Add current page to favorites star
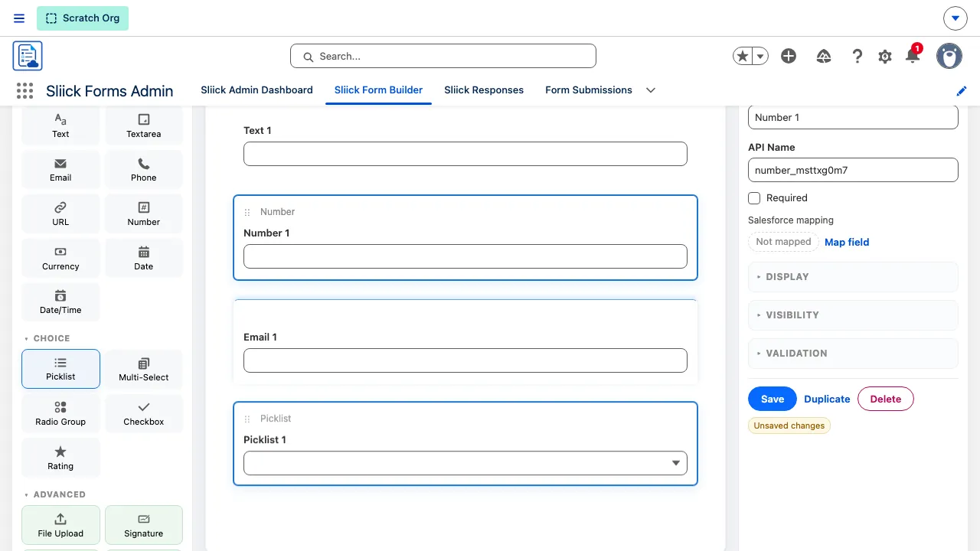Viewport: 980px width, 551px height. coord(743,56)
